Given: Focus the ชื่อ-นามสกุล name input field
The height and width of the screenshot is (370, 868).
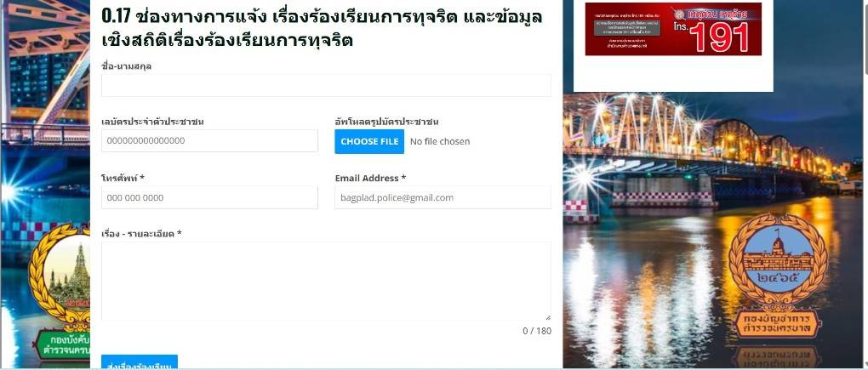Looking at the screenshot, I should coord(326,86).
